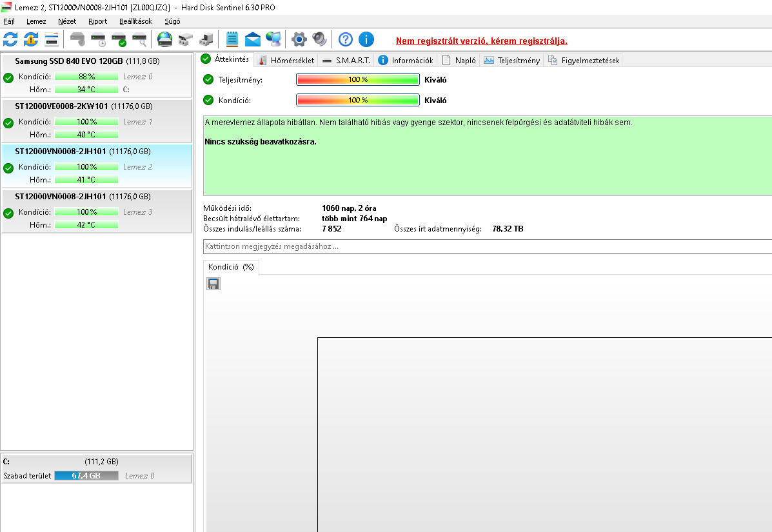Viewport: 772px width, 532px height.
Task: Click the 41 °C temperature bar of Lemez 2
Action: pos(86,180)
